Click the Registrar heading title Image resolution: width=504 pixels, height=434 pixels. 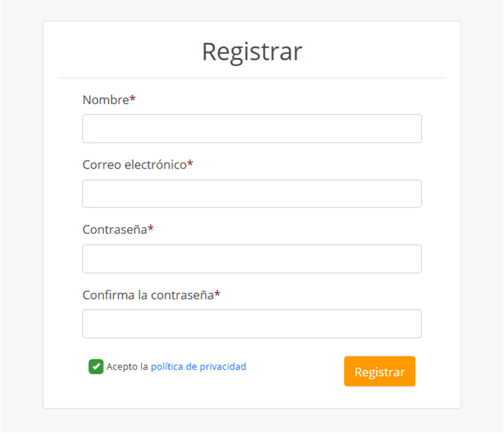(252, 51)
